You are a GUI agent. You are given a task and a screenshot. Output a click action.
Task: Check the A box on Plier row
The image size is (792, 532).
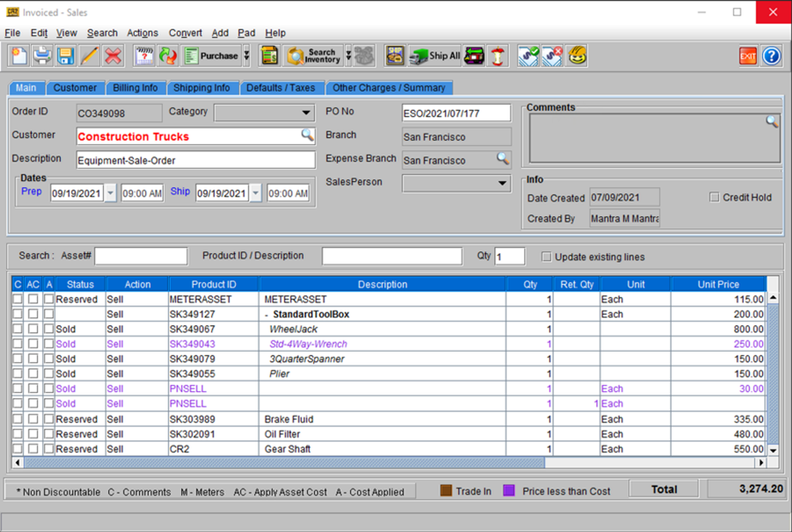[49, 374]
